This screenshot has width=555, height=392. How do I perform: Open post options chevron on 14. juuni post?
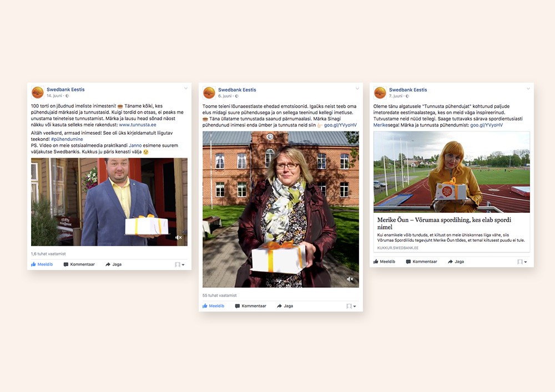pos(186,88)
